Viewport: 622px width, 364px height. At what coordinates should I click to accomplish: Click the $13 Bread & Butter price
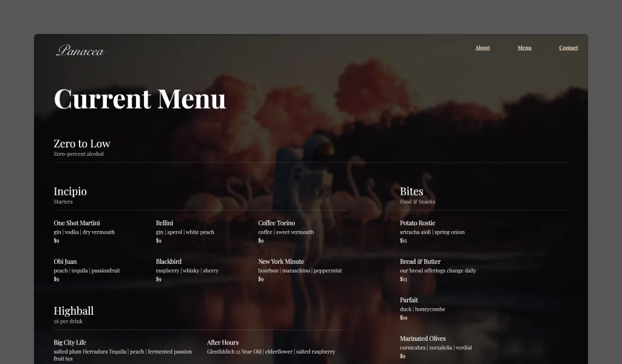403,279
